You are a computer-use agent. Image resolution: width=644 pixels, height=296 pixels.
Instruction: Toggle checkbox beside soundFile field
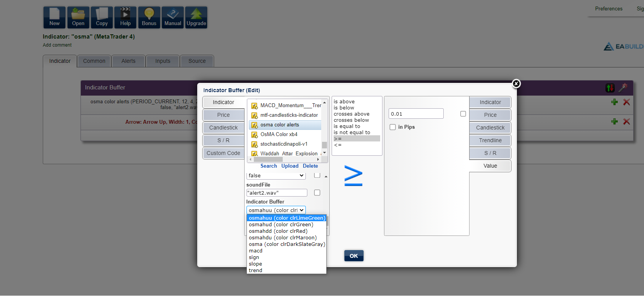(317, 193)
